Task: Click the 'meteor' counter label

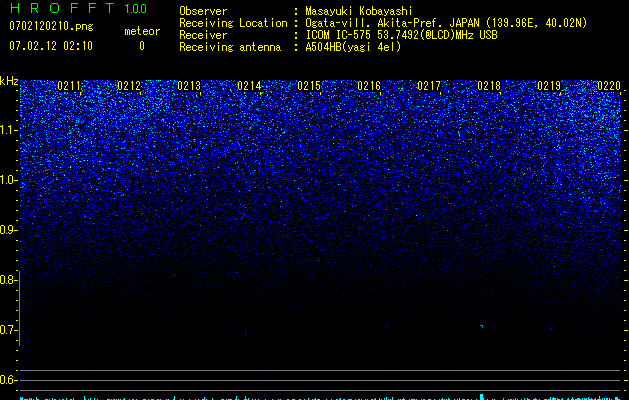Action: tap(142, 31)
